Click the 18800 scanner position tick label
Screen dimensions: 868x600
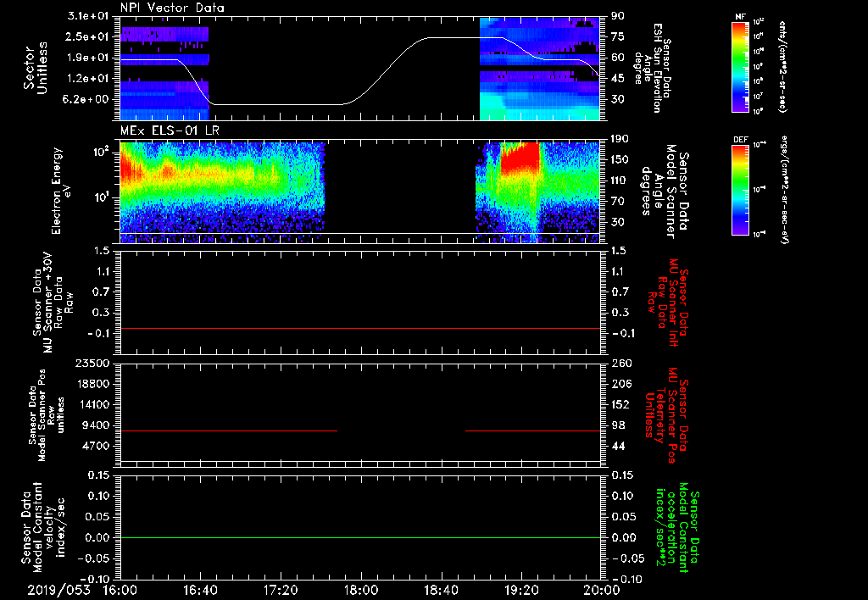93,384
